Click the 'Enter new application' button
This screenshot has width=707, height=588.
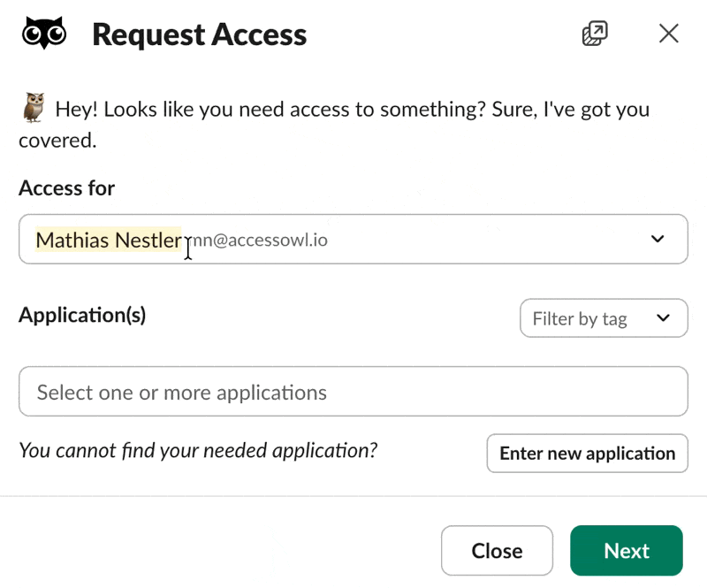click(587, 453)
